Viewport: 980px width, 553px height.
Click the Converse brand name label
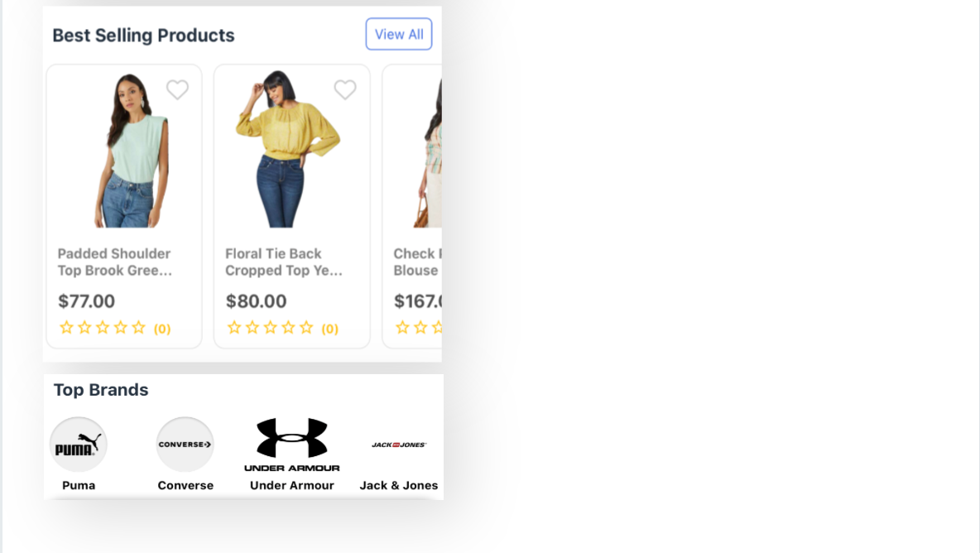(x=185, y=485)
